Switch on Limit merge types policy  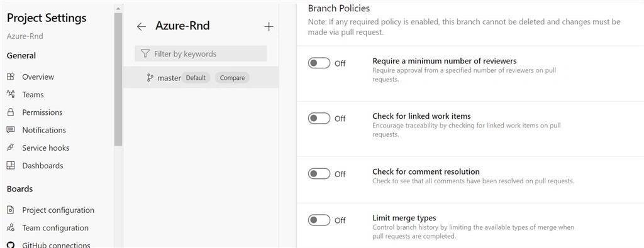click(x=319, y=220)
